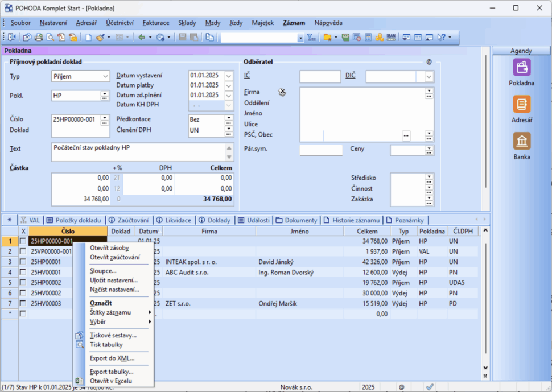Open the Banka agenda icon

521,142
